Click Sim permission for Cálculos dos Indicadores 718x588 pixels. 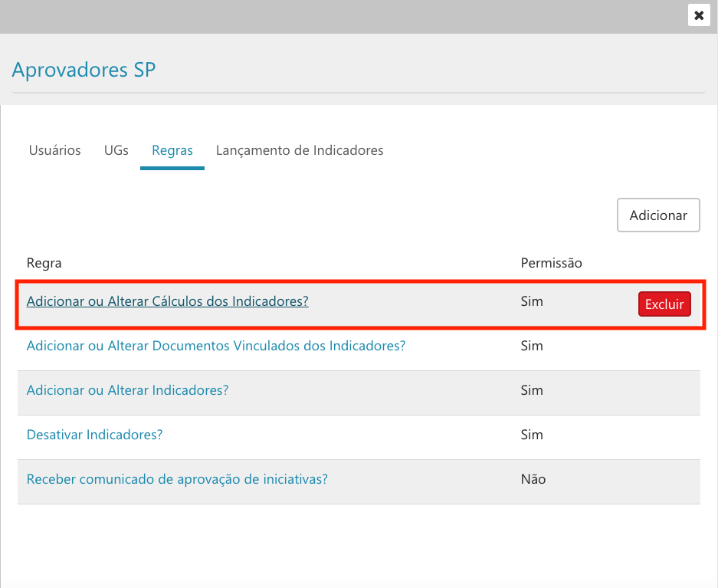tap(532, 301)
